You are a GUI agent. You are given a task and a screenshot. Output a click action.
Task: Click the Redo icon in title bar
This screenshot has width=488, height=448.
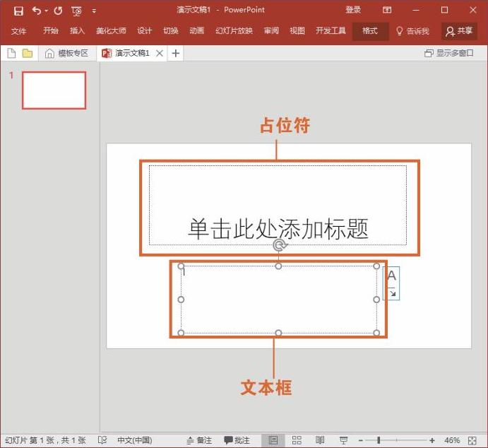pos(58,11)
